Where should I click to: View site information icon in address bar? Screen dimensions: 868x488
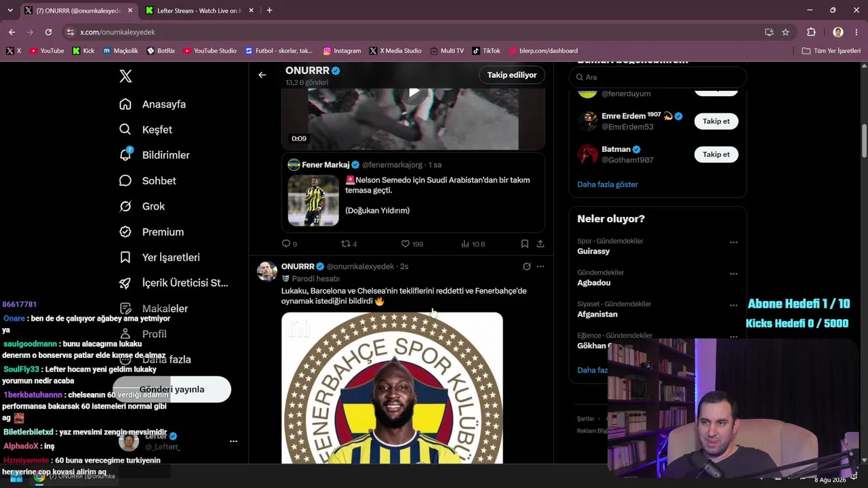pyautogui.click(x=71, y=32)
